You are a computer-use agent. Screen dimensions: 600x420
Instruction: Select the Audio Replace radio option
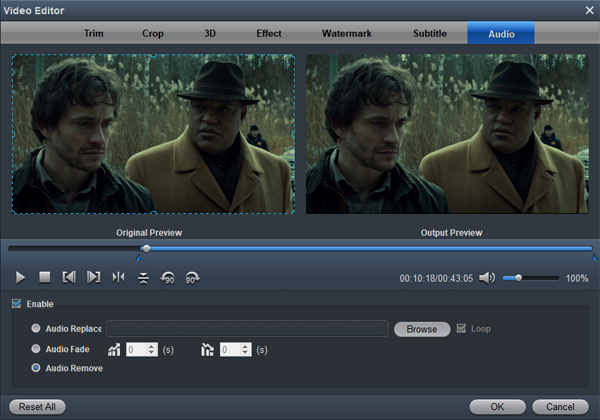(x=36, y=328)
